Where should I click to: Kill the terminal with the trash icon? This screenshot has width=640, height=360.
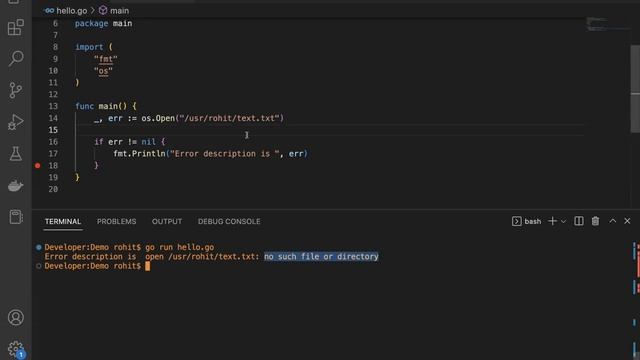(x=596, y=221)
